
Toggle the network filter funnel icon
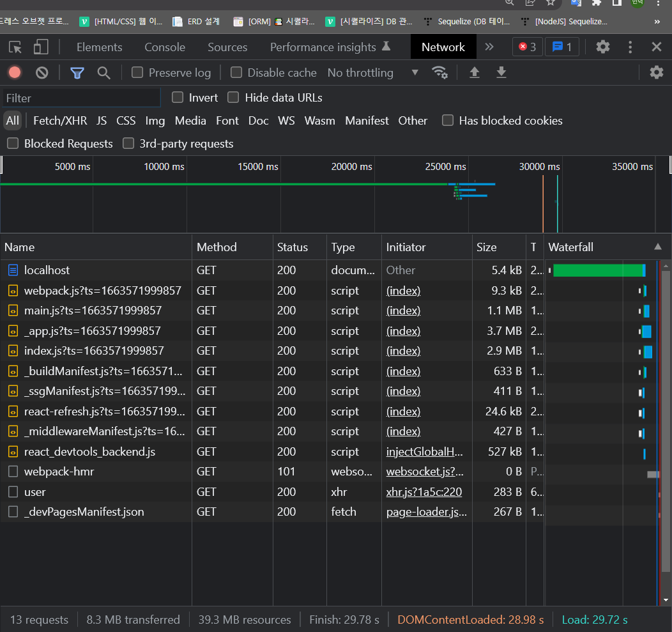77,73
